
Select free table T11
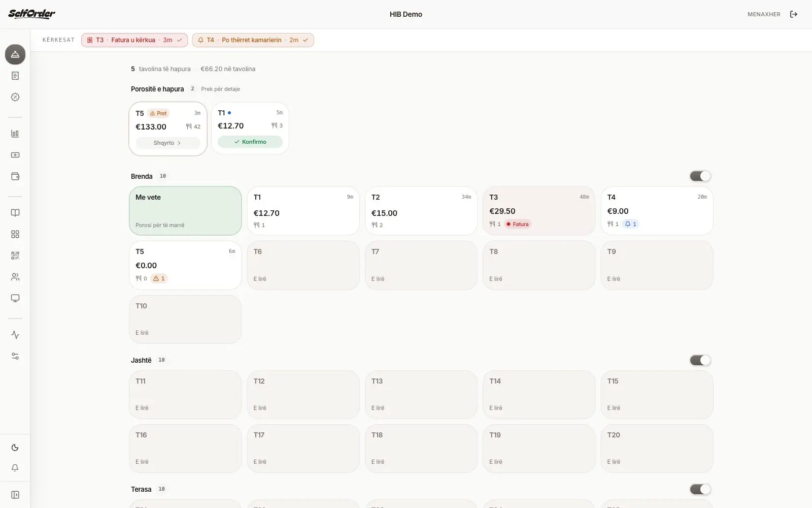click(x=185, y=395)
